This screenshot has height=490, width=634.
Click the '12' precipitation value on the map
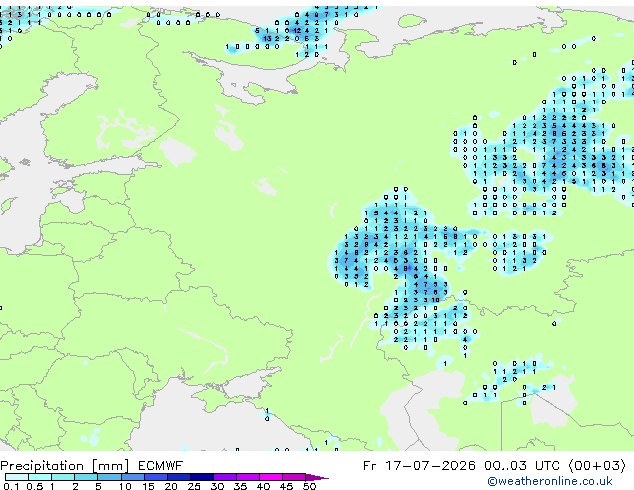(297, 30)
